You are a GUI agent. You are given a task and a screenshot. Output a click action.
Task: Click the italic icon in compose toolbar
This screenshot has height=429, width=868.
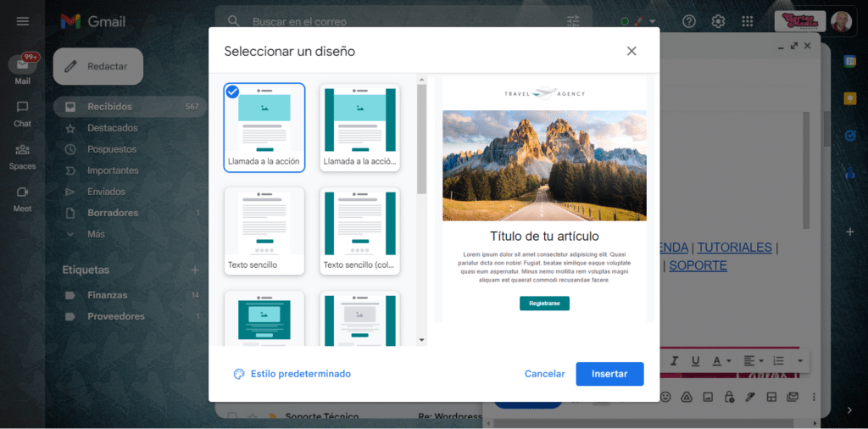coord(674,361)
